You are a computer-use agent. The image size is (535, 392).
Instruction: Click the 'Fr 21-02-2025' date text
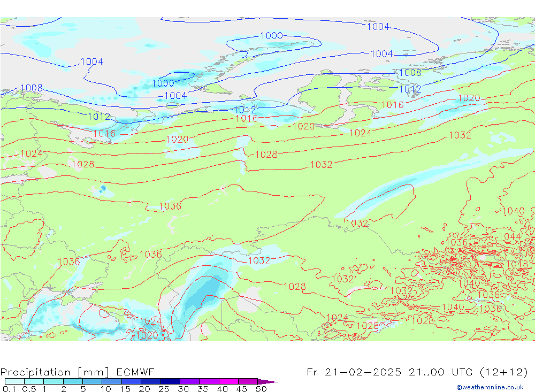click(x=354, y=372)
